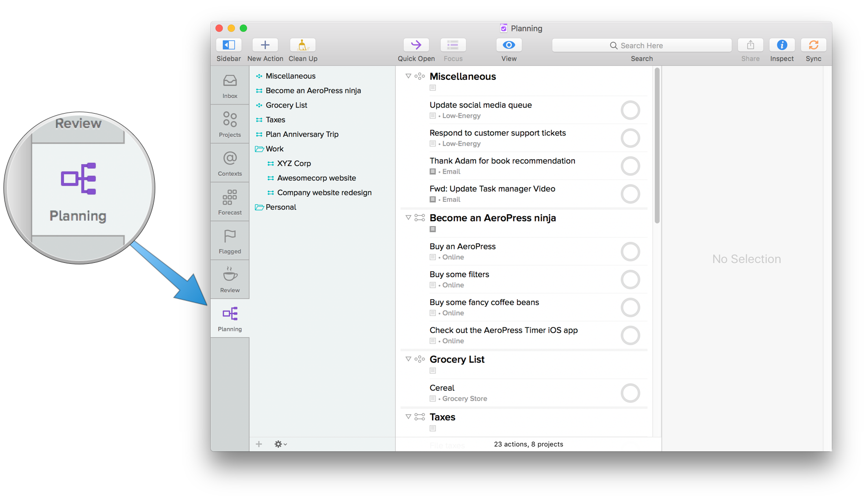Image resolution: width=868 pixels, height=502 pixels.
Task: Collapse the Miscellaneous project group
Action: [x=408, y=76]
